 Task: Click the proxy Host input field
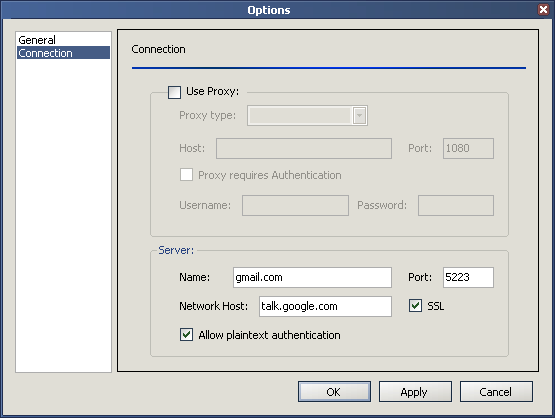(x=304, y=148)
